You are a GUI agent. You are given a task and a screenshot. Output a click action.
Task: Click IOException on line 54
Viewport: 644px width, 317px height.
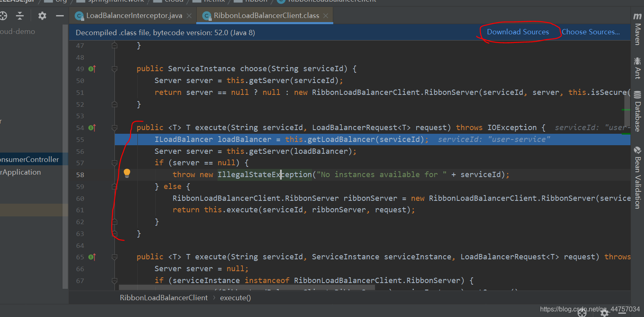click(x=512, y=128)
